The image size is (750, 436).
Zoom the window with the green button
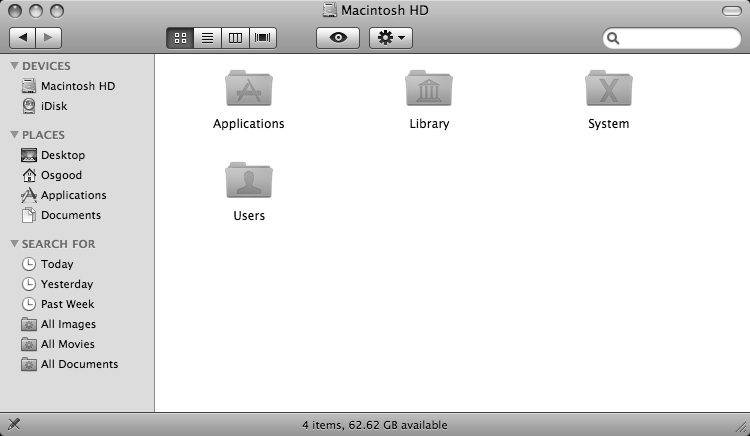point(57,11)
